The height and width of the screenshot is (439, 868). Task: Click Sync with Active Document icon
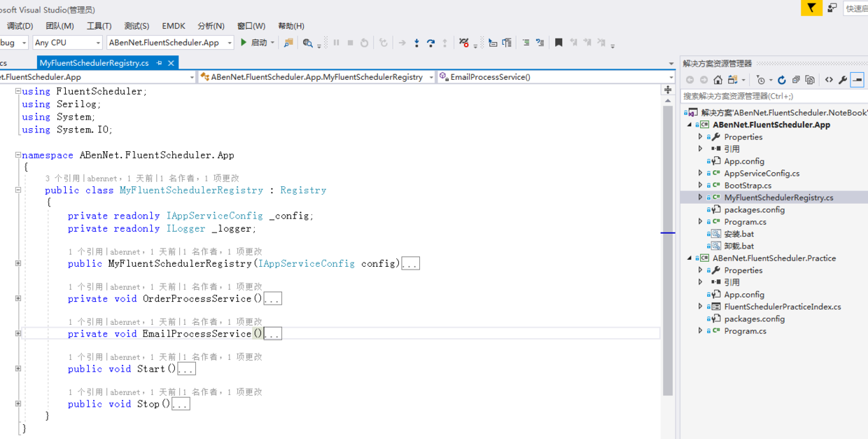(x=733, y=80)
